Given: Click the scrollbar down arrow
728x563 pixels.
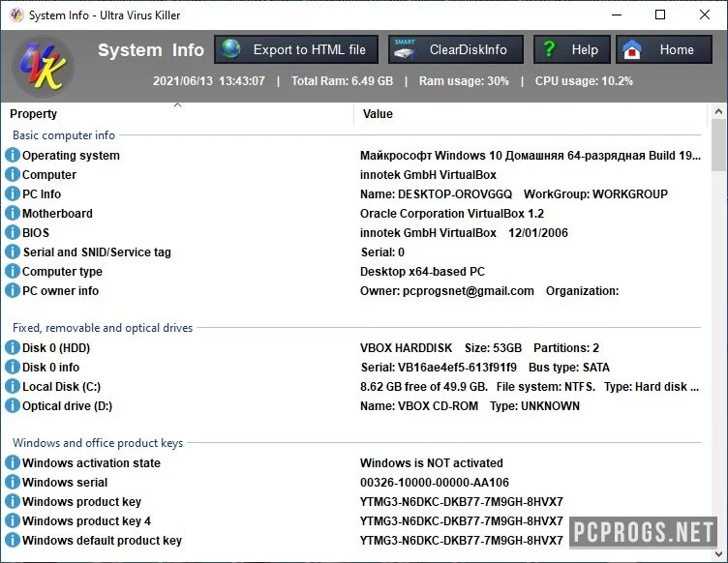Looking at the screenshot, I should [718, 553].
